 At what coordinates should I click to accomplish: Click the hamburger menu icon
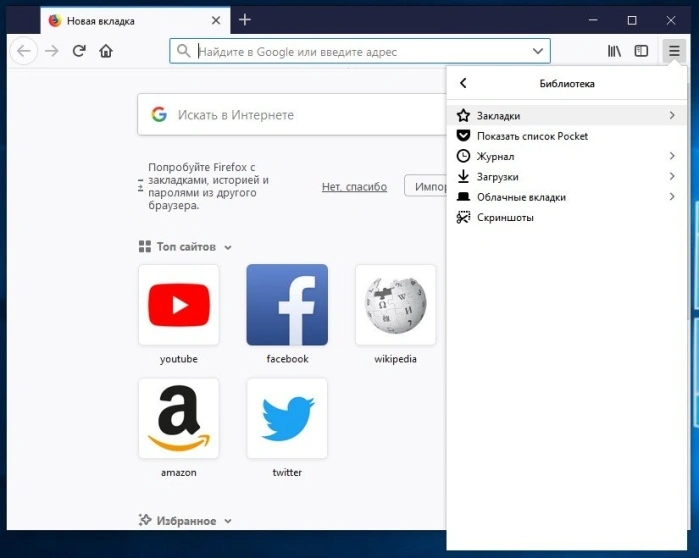tap(674, 51)
